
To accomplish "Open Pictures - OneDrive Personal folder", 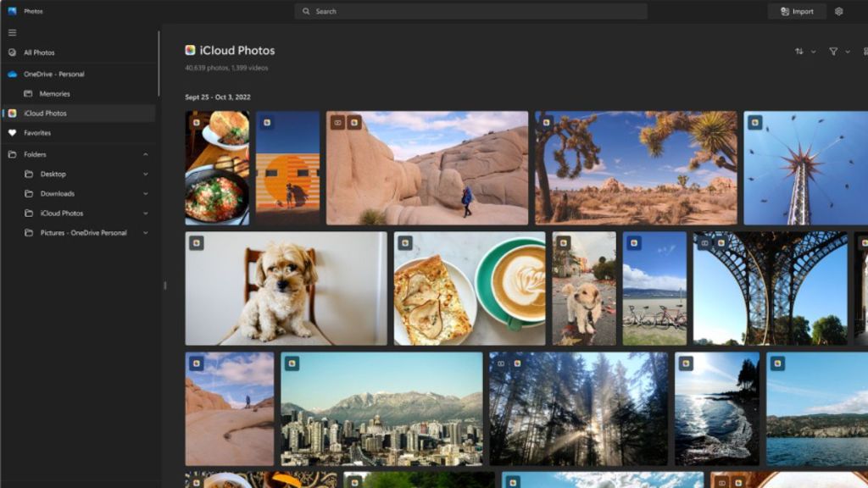I will [83, 233].
